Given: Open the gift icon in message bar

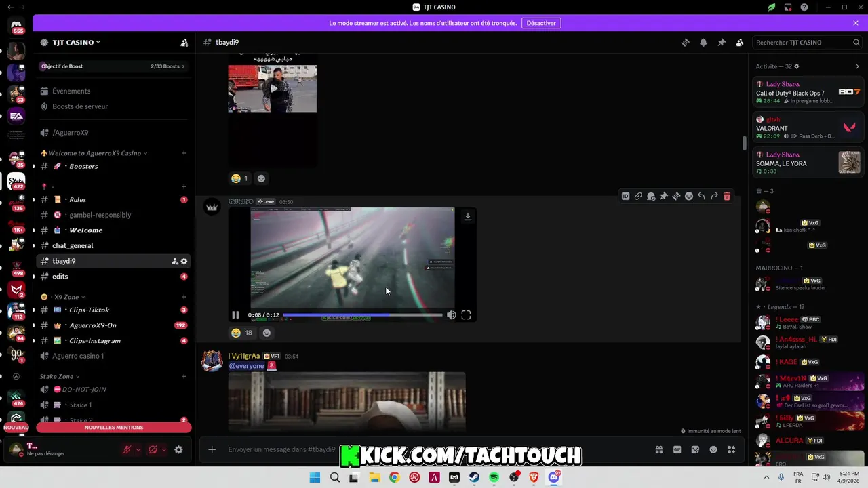Looking at the screenshot, I should tap(658, 449).
